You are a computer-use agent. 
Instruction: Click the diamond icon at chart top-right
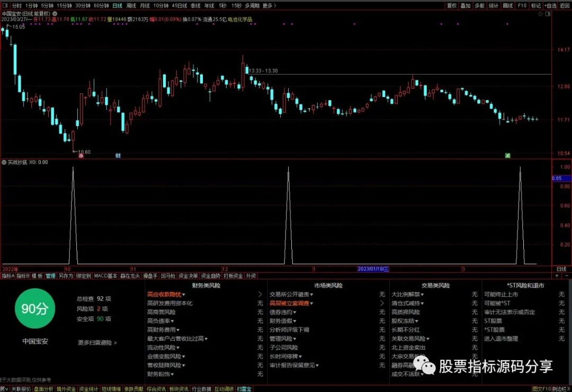pyautogui.click(x=540, y=14)
